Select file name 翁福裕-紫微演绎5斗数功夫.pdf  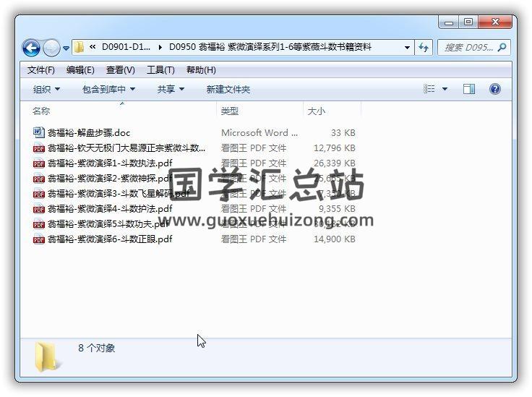pos(108,224)
